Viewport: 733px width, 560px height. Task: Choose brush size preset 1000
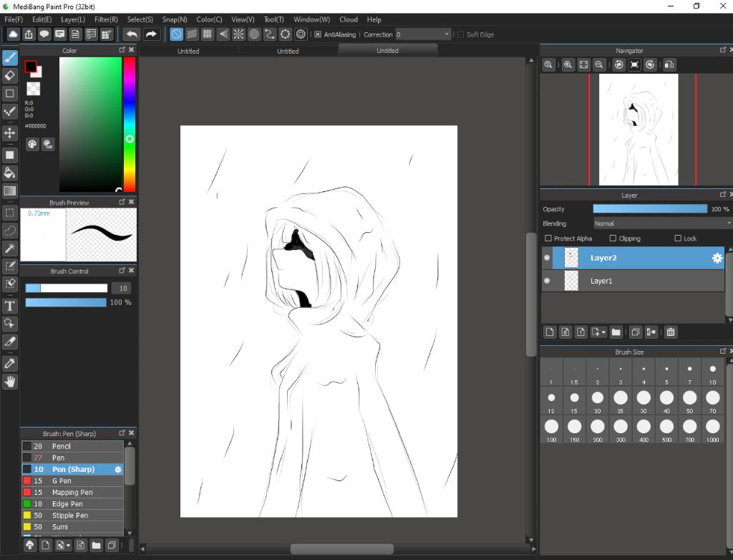(x=712, y=430)
